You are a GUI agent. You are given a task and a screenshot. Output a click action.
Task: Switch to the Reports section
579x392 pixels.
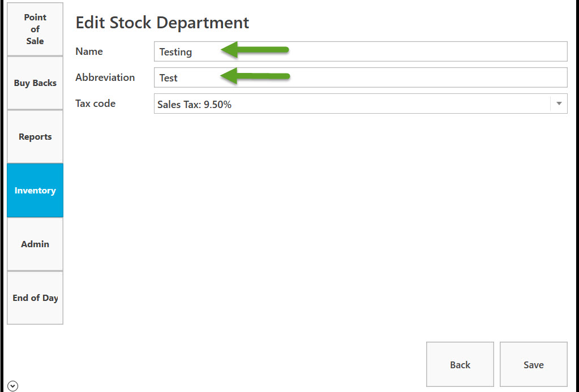coord(35,136)
